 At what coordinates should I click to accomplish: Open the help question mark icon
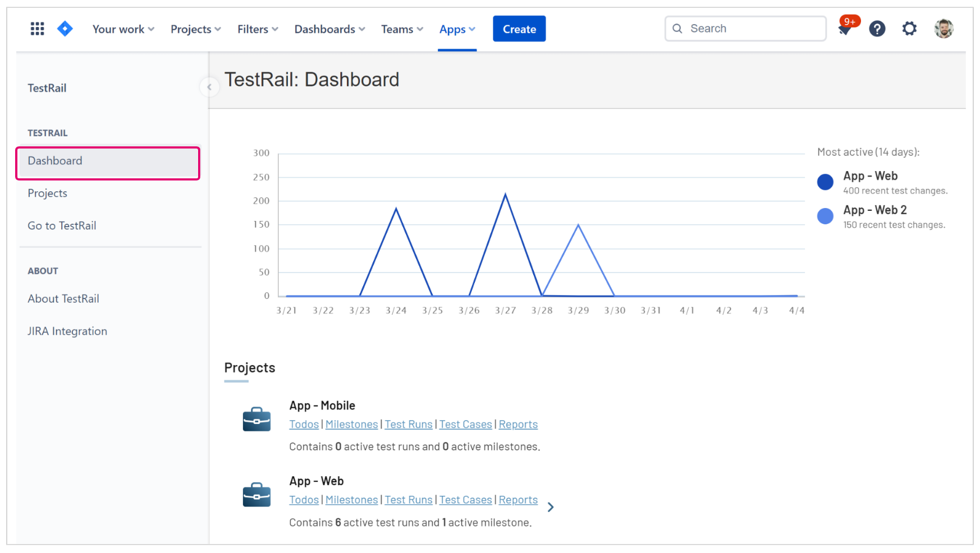click(x=877, y=29)
